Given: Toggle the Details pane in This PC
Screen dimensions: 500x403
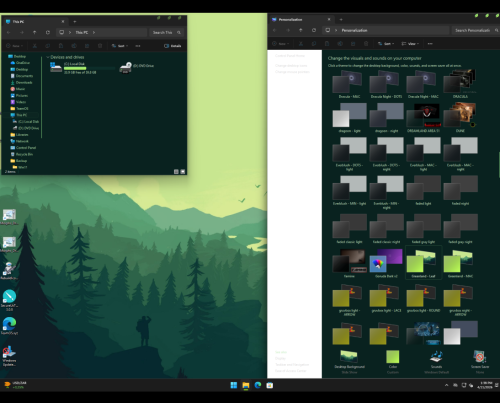Looking at the screenshot, I should 172,46.
